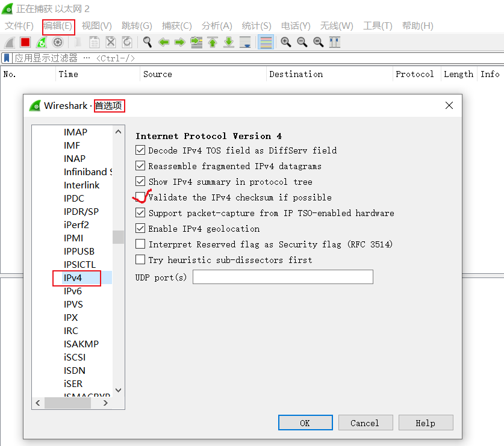The image size is (504, 446).
Task: Click the Cancel button
Action: (x=366, y=423)
